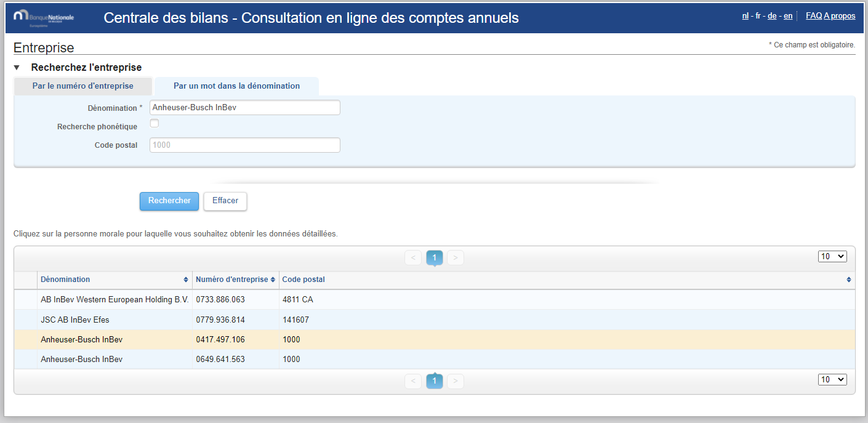Go to next page in bottom paginator
Image resolution: width=868 pixels, height=423 pixels.
tap(456, 381)
